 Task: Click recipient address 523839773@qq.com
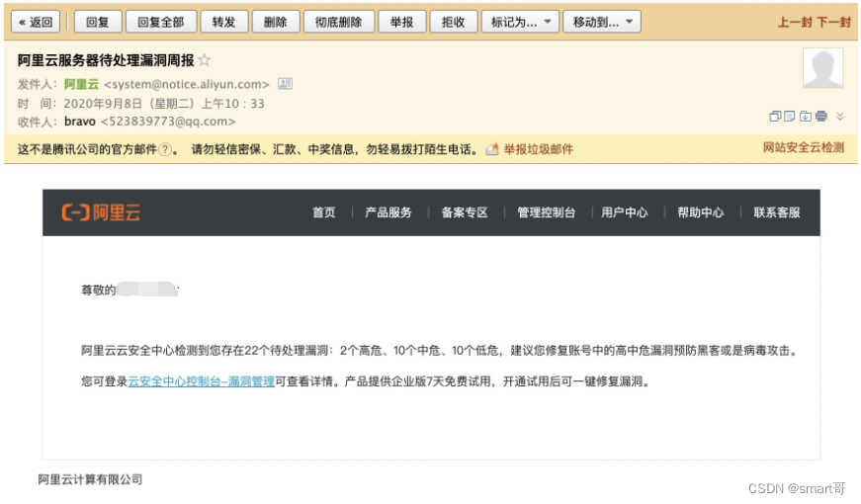168,122
